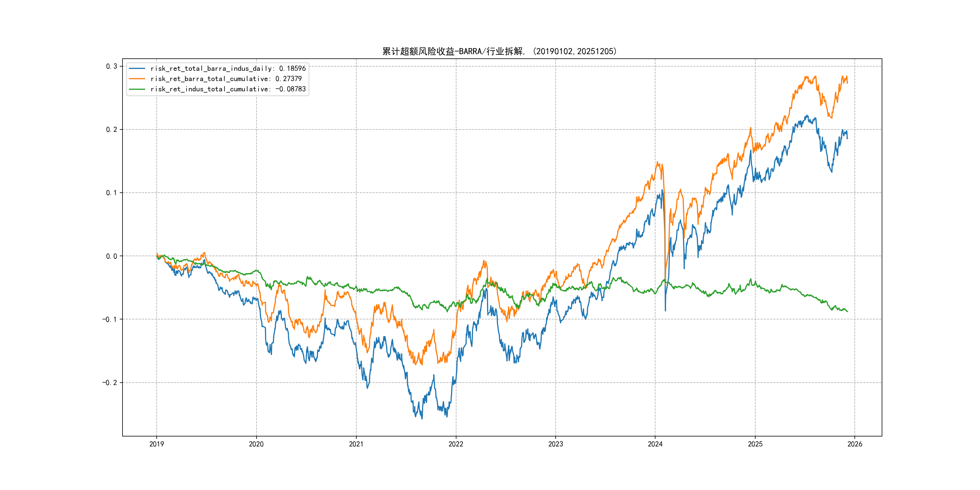Screen dimensions: 980x490
Task: Click the 2025 x-axis tick label
Action: click(755, 444)
